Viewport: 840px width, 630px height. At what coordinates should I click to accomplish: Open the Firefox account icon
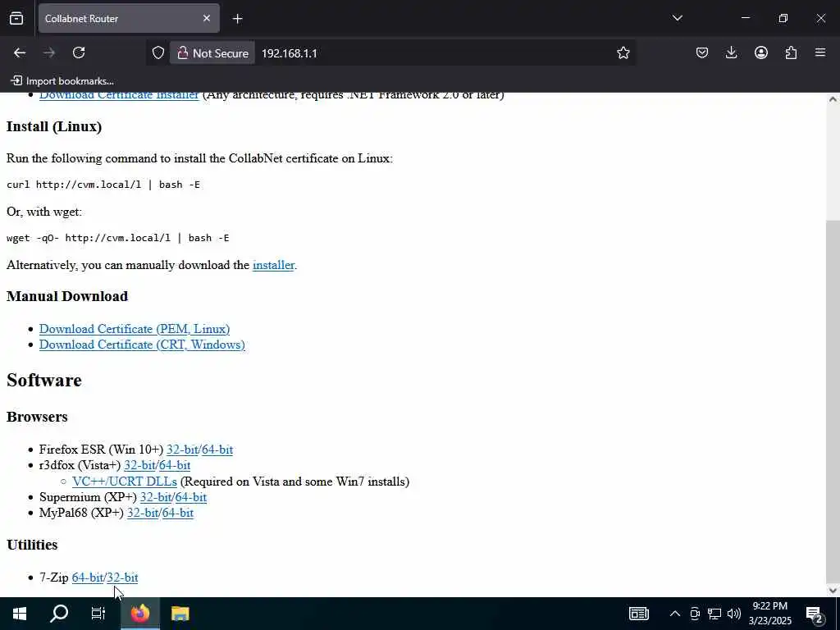pos(761,52)
